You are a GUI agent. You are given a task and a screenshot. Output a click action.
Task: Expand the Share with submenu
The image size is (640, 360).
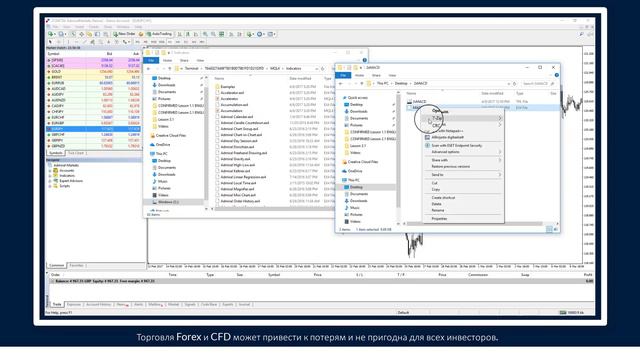[462, 160]
